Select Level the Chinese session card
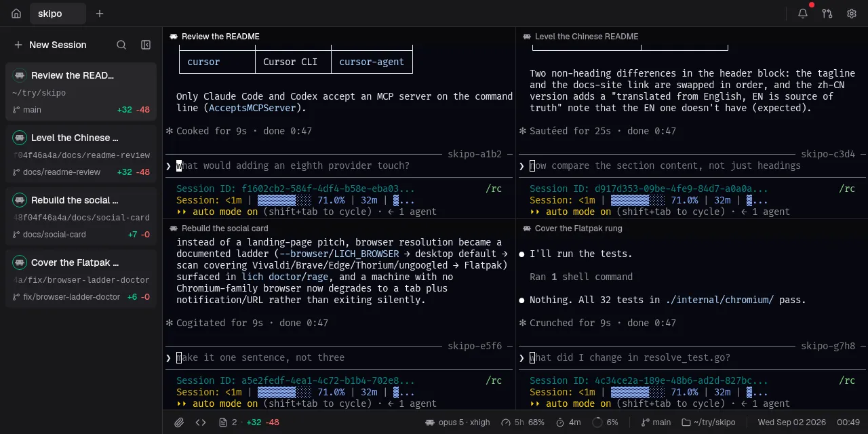Viewport: 868px width, 434px height. tap(81, 154)
